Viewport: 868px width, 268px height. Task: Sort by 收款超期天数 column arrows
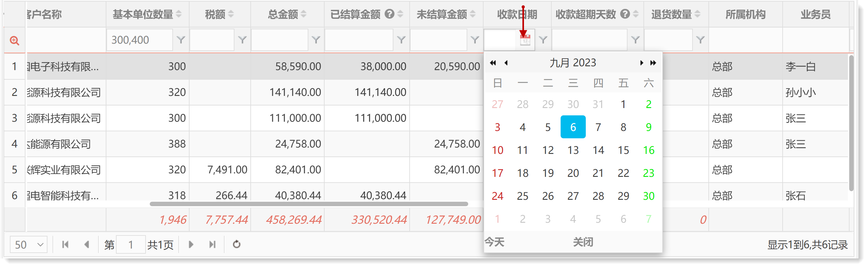635,14
